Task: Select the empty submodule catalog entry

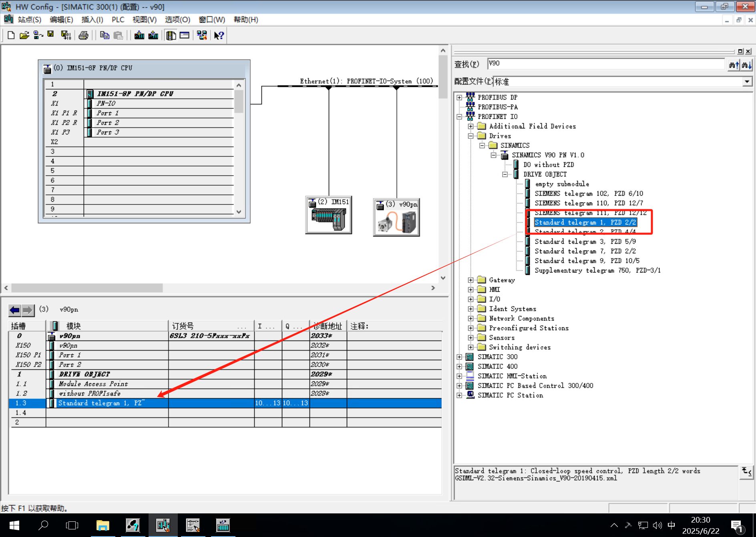Action: click(x=562, y=184)
